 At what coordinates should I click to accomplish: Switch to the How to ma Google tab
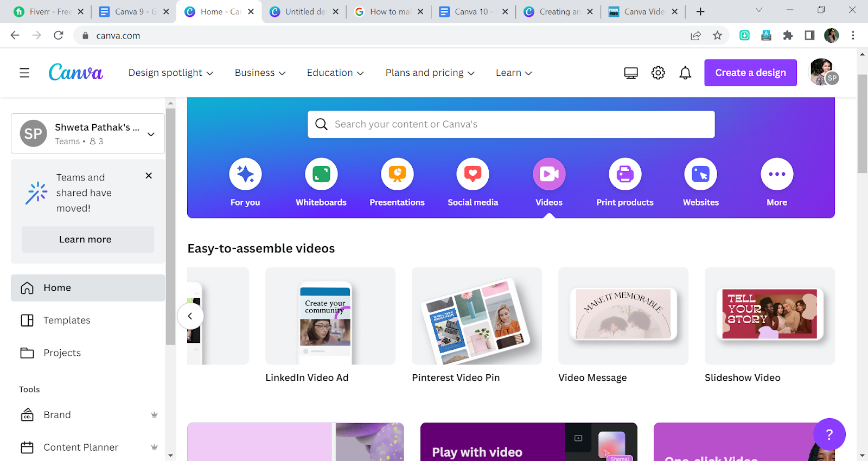(390, 11)
